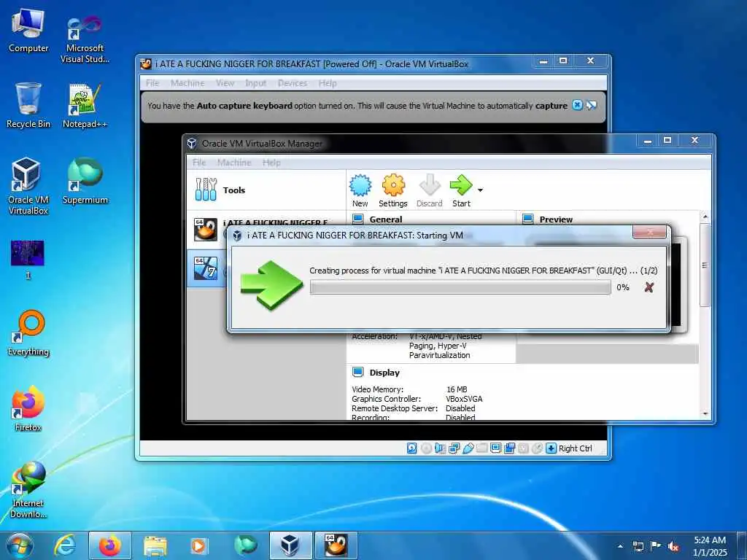Open the taskbar clock showing 5:24 AM
Image resolution: width=747 pixels, height=560 pixels.
point(710,546)
